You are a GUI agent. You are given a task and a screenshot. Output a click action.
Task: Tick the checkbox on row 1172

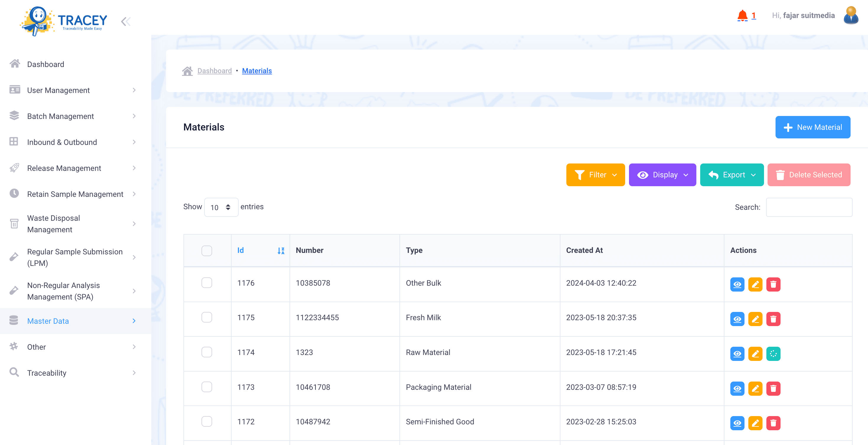[207, 421]
